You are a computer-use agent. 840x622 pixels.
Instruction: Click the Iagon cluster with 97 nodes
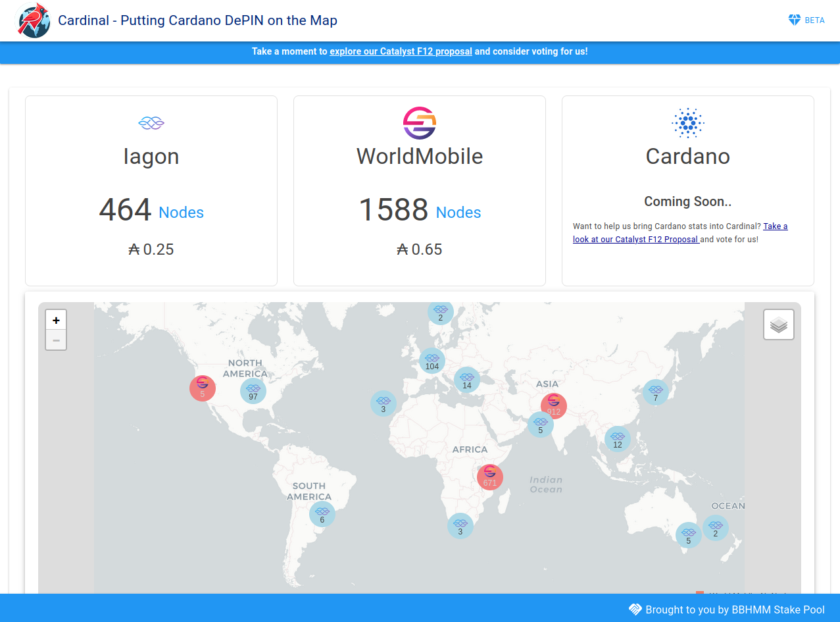coord(253,390)
